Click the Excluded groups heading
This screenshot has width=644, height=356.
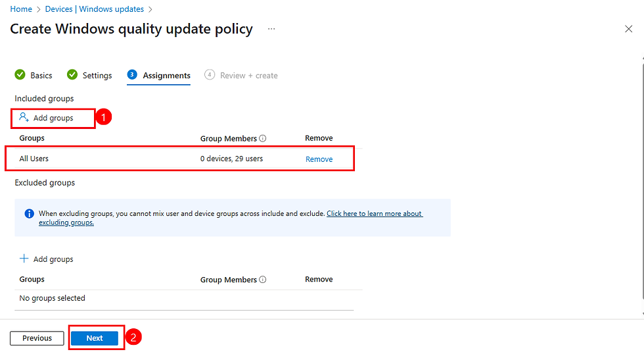click(x=45, y=183)
